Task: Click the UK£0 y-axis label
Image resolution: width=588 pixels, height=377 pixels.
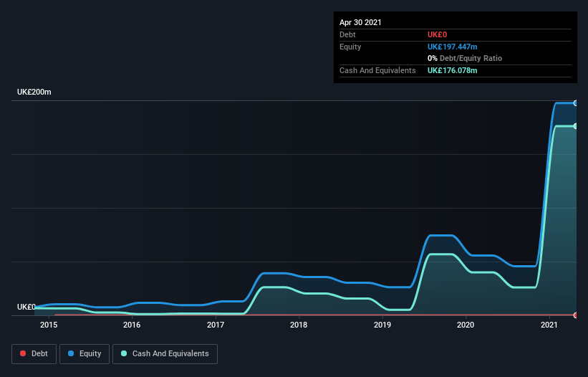Action: tap(26, 307)
